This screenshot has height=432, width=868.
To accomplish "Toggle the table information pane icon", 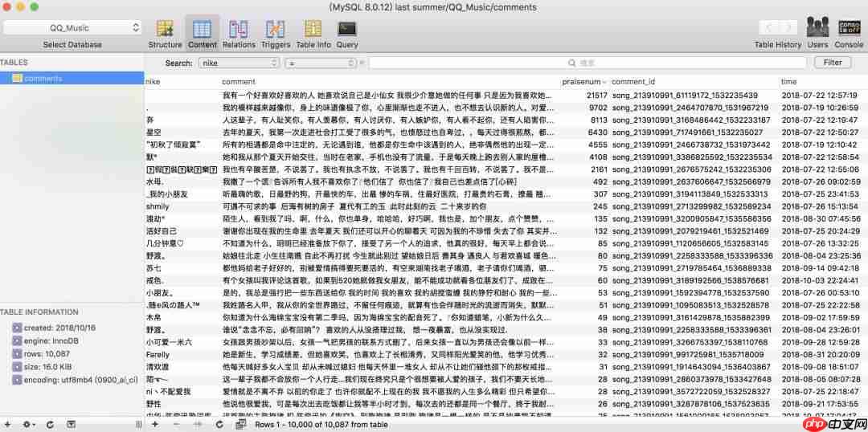I will pyautogui.click(x=72, y=424).
